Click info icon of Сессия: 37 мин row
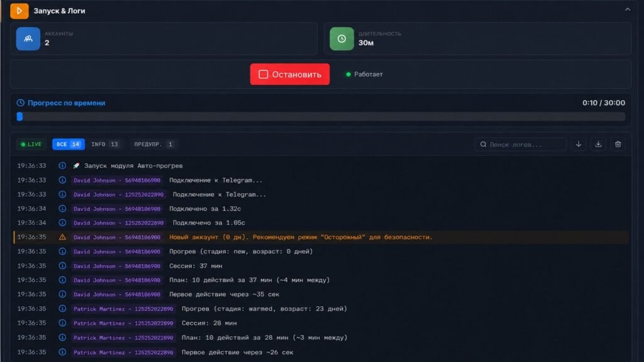Screen dimensions: 644x362 [x=62, y=266]
